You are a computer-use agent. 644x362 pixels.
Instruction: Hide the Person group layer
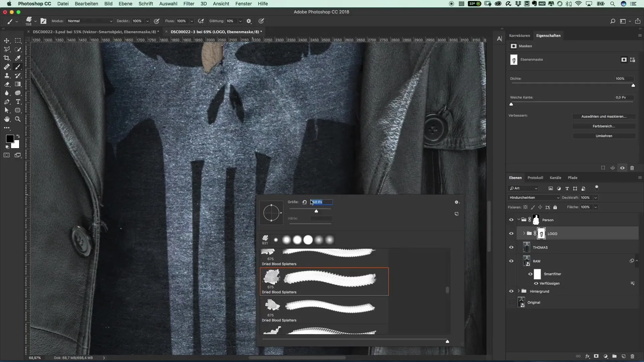(x=511, y=220)
